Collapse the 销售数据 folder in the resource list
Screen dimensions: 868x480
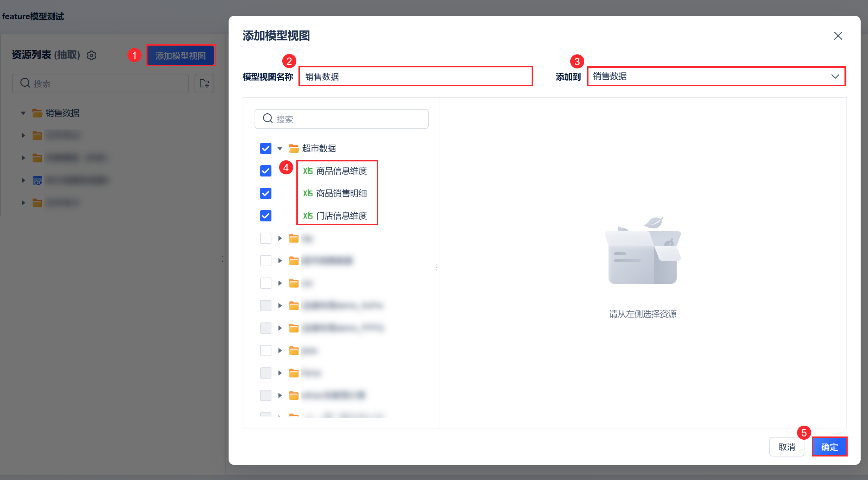tap(23, 113)
